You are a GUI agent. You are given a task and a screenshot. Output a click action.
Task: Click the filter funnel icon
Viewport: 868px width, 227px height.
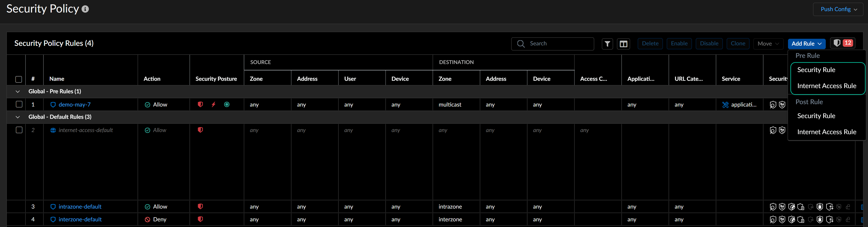(607, 44)
